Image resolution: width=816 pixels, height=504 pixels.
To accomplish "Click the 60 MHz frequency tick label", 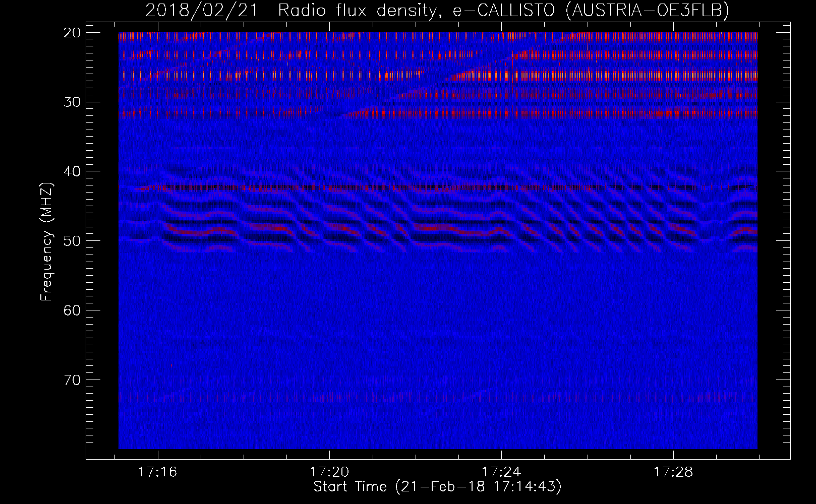I will pyautogui.click(x=72, y=310).
